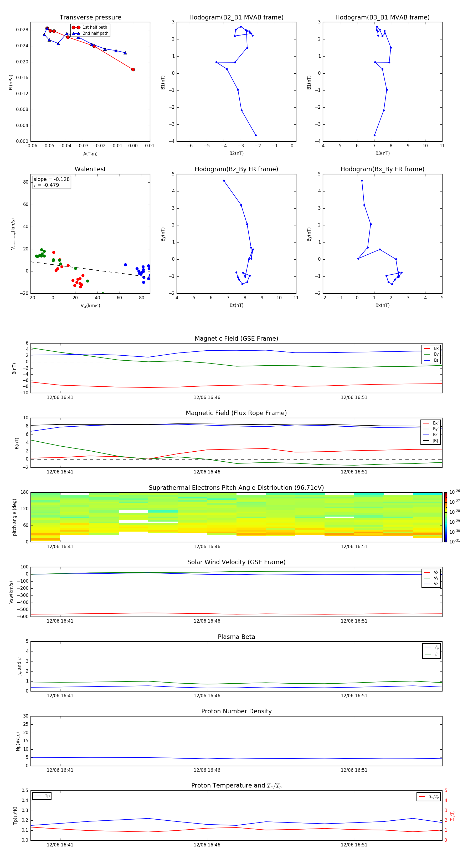Click Bx' in the Flux Rope legend

[x=431, y=423]
